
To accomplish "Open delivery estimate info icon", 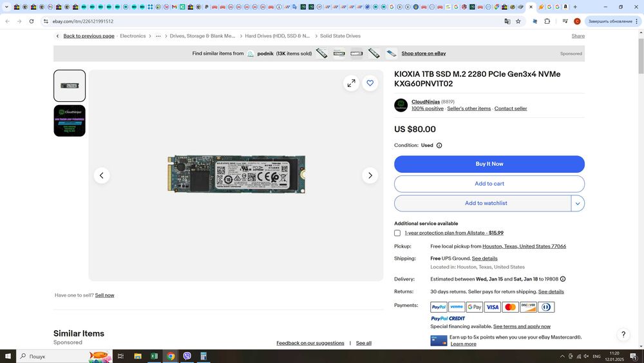I will tap(563, 279).
